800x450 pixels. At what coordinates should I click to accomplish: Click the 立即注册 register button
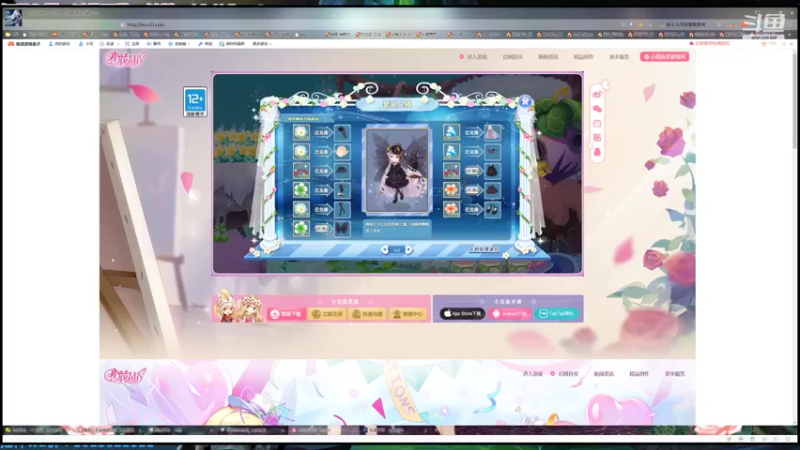click(x=328, y=314)
